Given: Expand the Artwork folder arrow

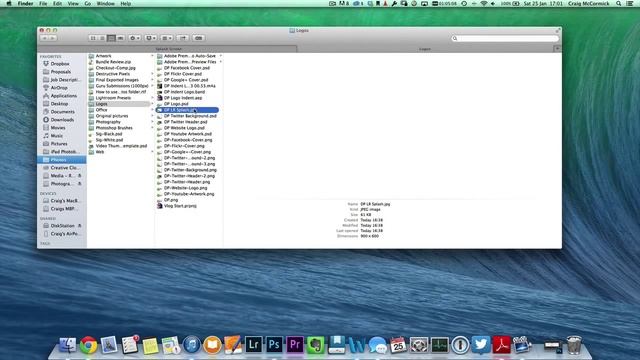Looking at the screenshot, I should (153, 56).
